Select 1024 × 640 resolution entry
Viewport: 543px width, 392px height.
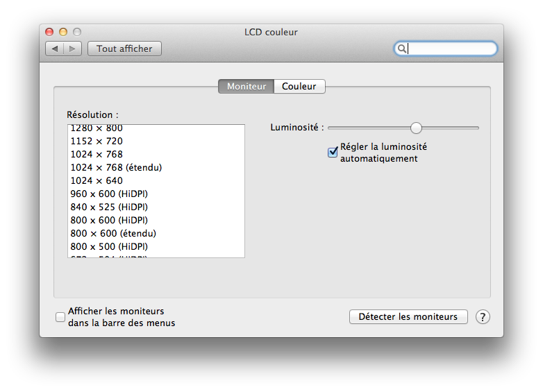click(x=156, y=180)
